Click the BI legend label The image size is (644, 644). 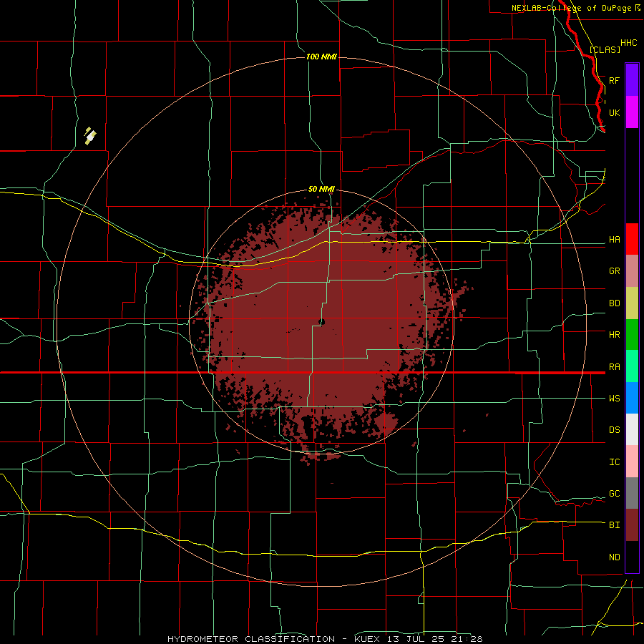pos(614,525)
